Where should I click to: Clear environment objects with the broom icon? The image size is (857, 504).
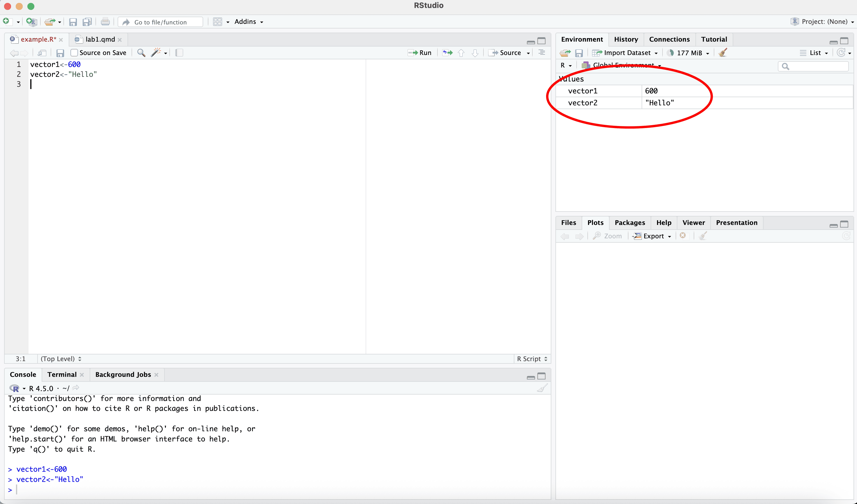point(723,53)
